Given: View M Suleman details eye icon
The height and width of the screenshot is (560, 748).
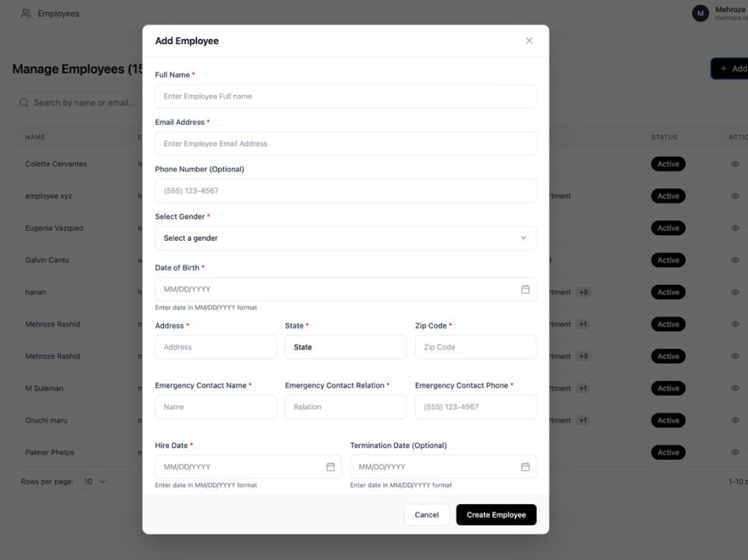Looking at the screenshot, I should (735, 388).
